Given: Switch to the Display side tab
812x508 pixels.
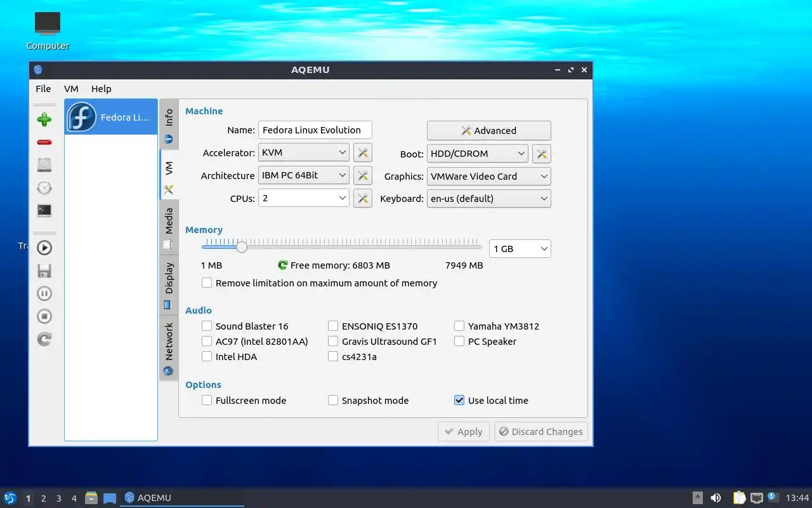Looking at the screenshot, I should pos(169,284).
